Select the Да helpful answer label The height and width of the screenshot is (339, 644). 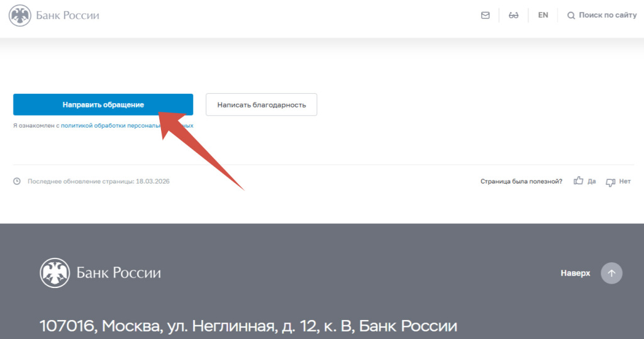click(x=591, y=181)
